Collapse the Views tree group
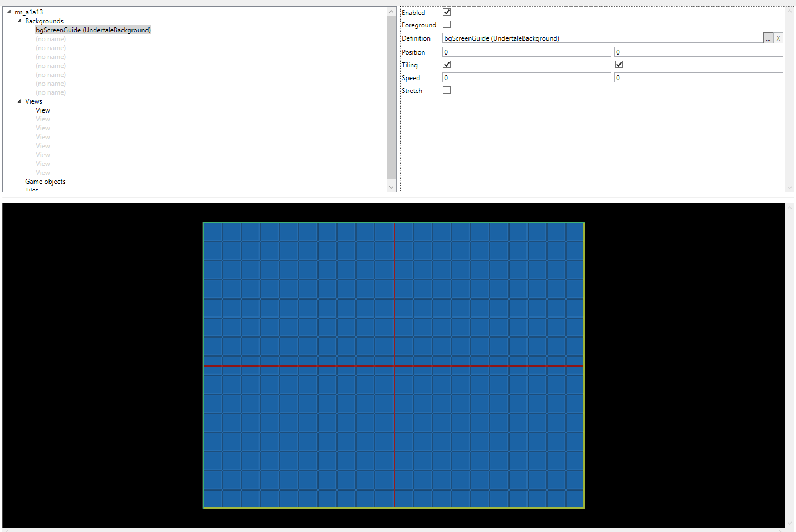Viewport: 796px width, 532px height. [x=19, y=101]
